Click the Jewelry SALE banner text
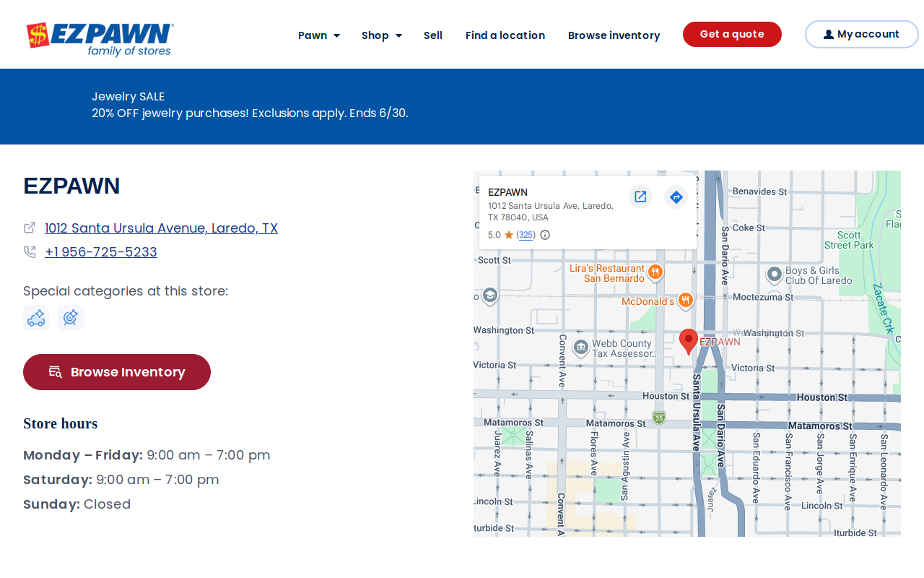This screenshot has height=578, width=924. coord(128,97)
